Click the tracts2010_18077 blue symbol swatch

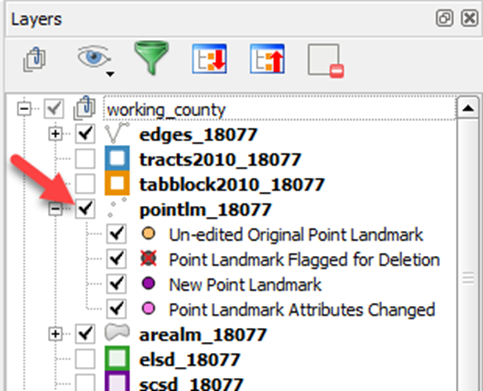117,158
